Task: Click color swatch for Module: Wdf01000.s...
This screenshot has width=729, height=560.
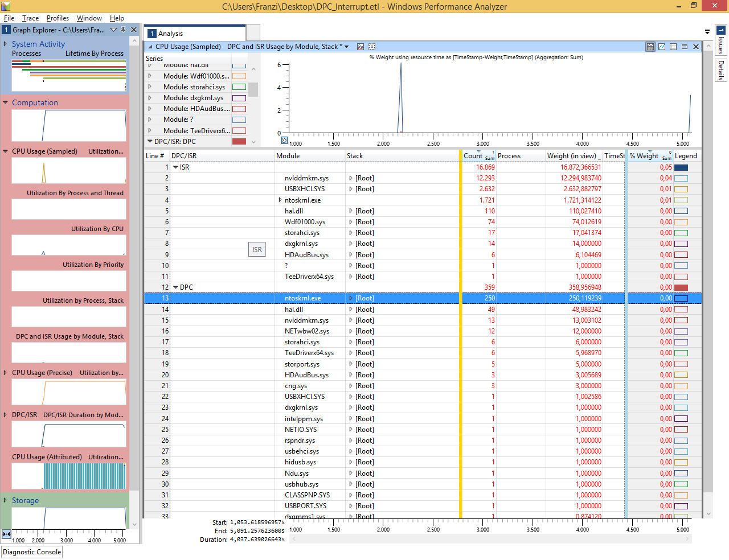Action: [x=239, y=76]
